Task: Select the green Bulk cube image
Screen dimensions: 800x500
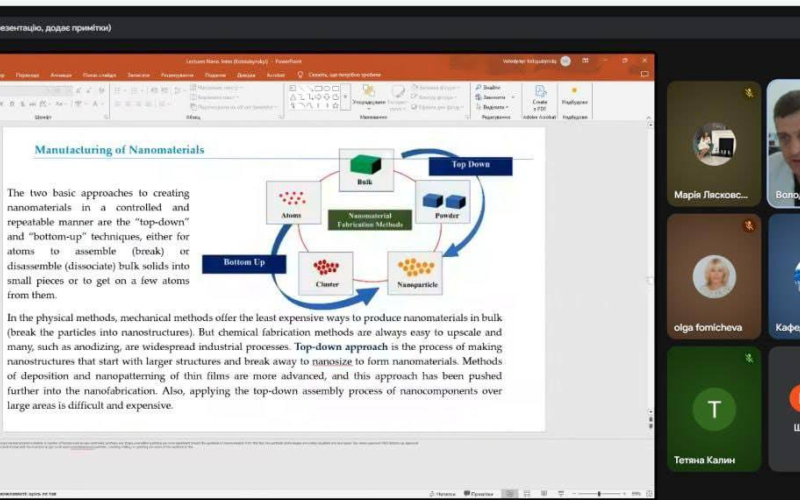Action: point(366,165)
